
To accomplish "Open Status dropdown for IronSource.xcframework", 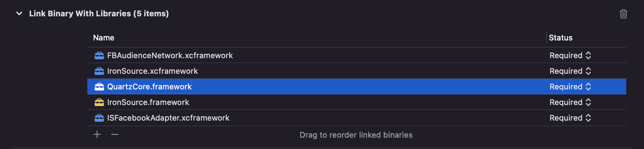I will 570,71.
